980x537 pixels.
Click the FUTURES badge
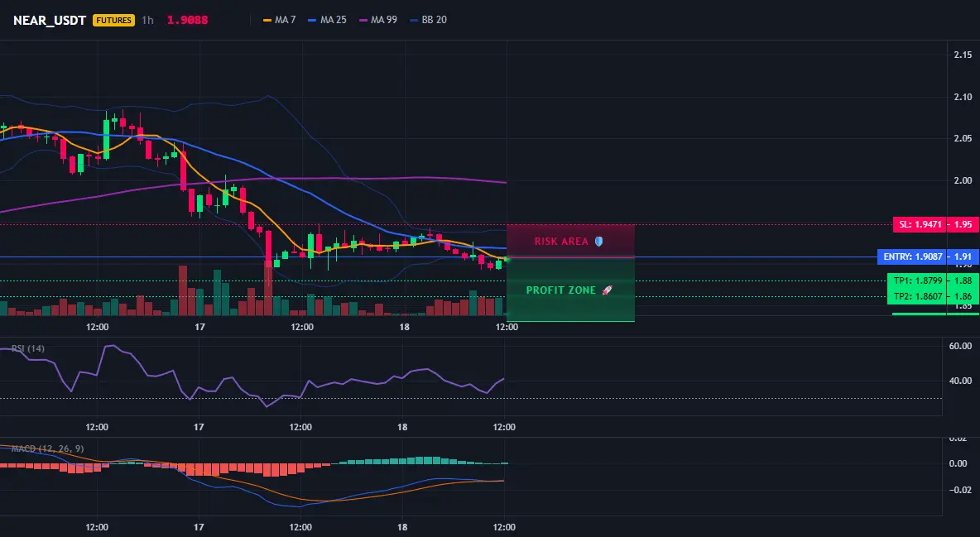tap(113, 20)
